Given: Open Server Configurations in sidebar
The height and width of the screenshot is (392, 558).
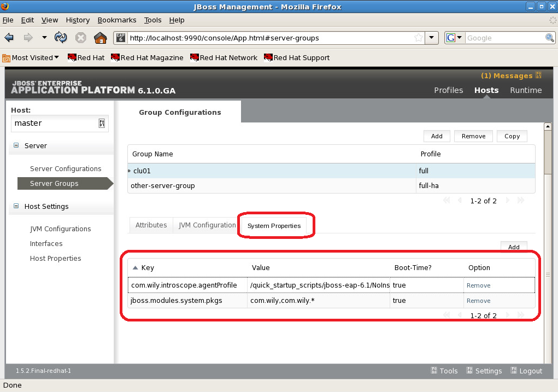Looking at the screenshot, I should [x=66, y=168].
